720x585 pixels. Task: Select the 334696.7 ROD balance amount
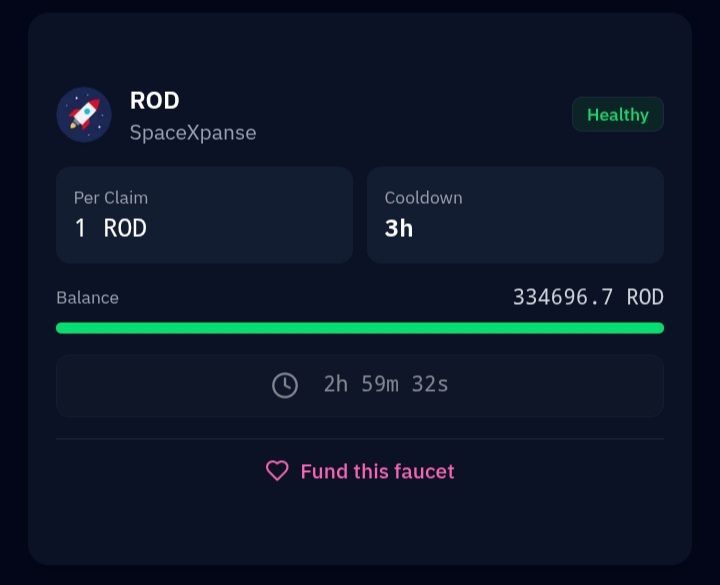pyautogui.click(x=588, y=297)
